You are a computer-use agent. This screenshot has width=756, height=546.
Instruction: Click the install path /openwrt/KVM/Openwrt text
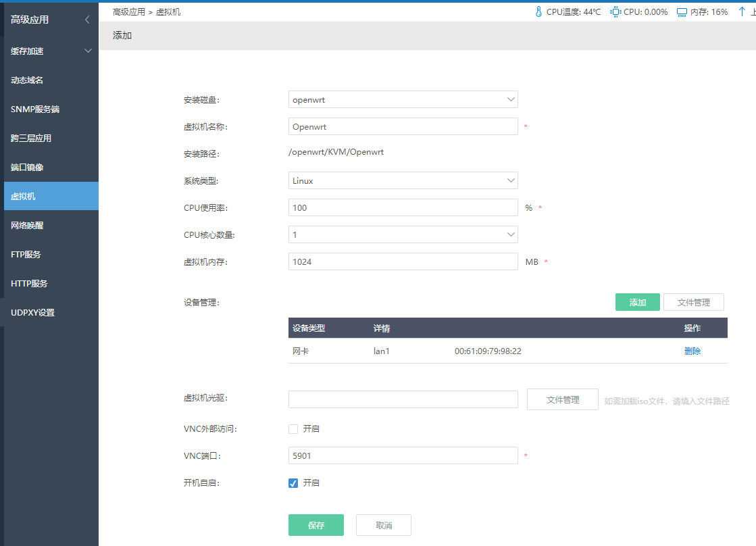336,152
